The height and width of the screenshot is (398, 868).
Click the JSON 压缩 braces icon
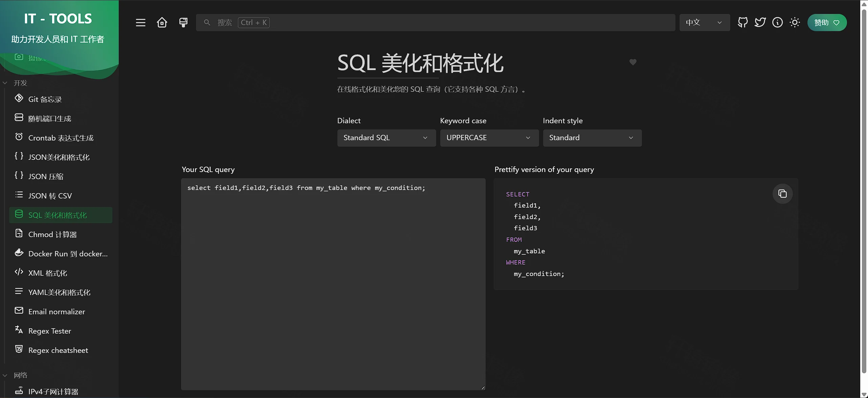click(19, 175)
